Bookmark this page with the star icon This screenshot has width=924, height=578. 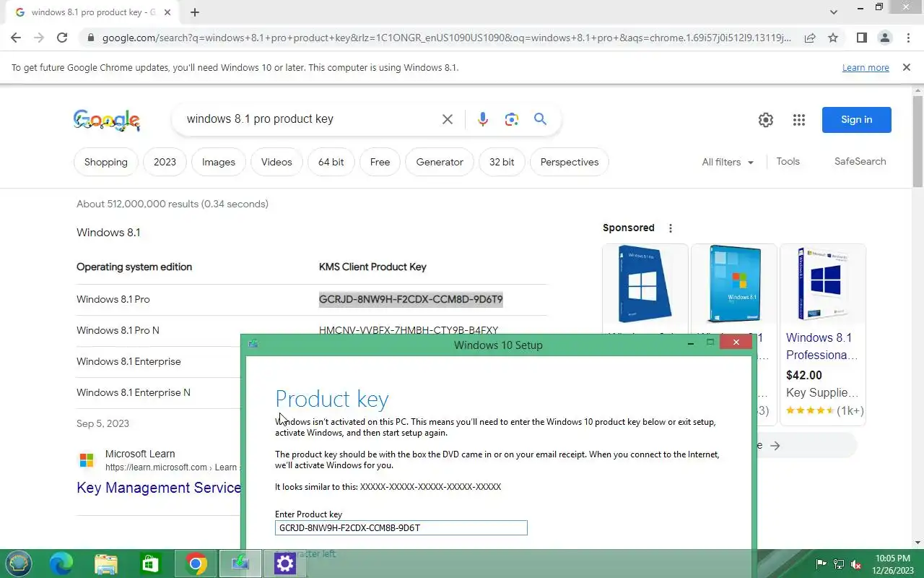pos(833,38)
